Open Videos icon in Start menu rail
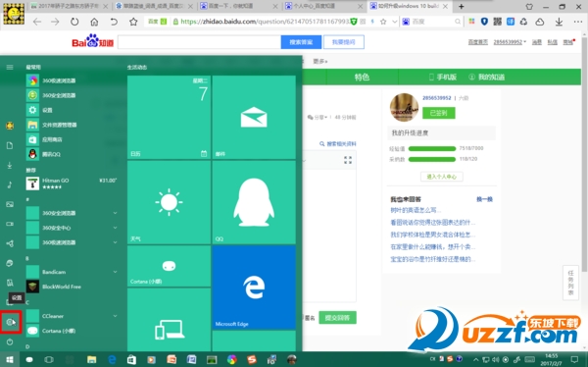 click(x=10, y=224)
